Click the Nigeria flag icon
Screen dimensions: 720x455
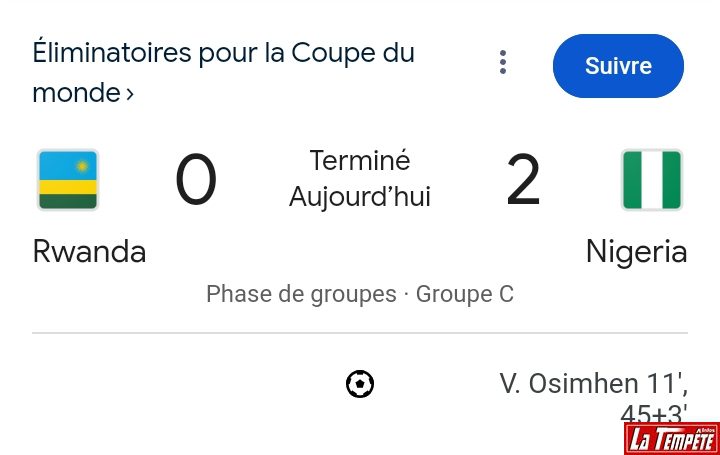coord(652,180)
